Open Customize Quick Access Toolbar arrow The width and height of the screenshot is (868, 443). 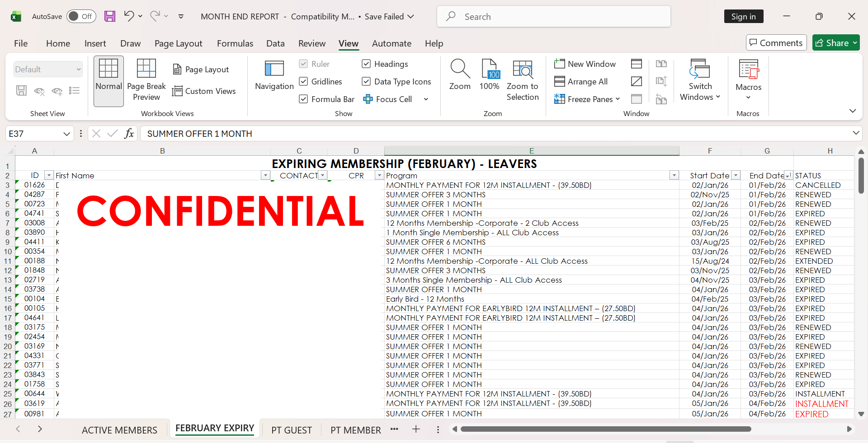pyautogui.click(x=181, y=17)
